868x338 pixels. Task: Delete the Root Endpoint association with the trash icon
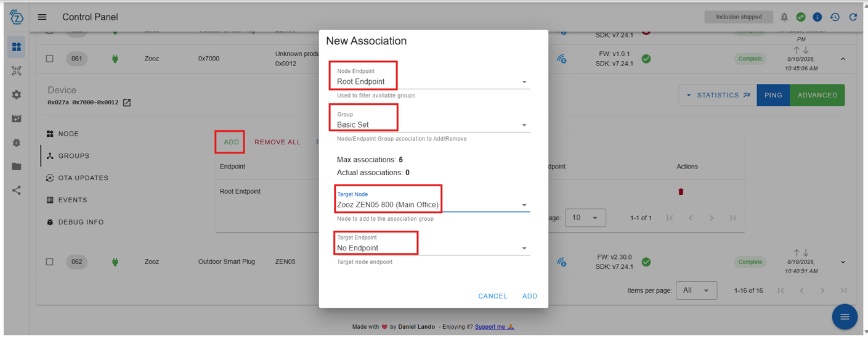point(681,191)
